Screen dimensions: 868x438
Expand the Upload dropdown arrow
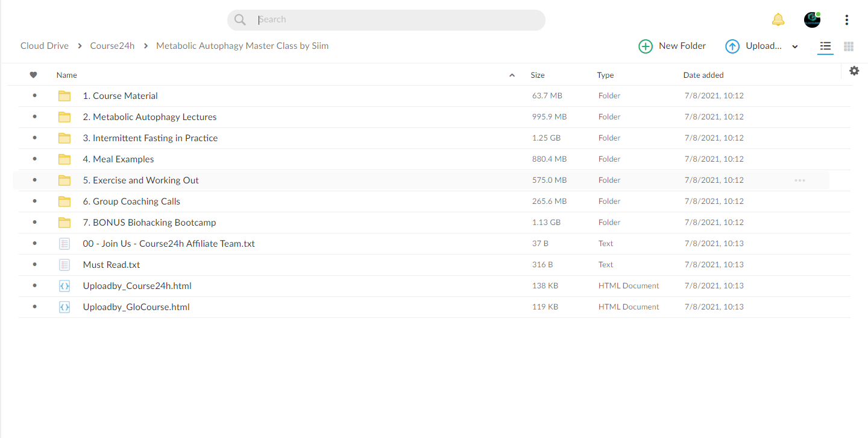[x=795, y=47]
